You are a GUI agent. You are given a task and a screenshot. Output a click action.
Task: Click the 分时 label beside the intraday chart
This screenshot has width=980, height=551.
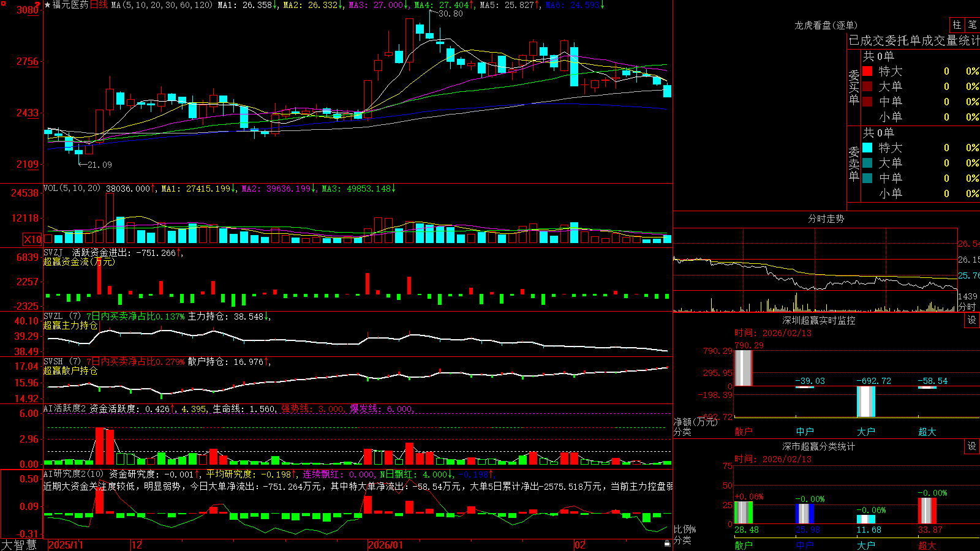(967, 306)
